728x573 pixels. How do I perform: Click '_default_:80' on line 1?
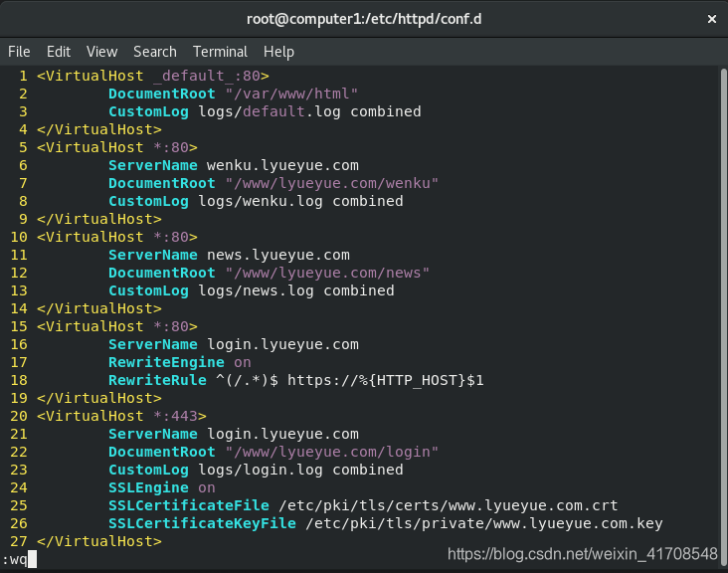(207, 76)
